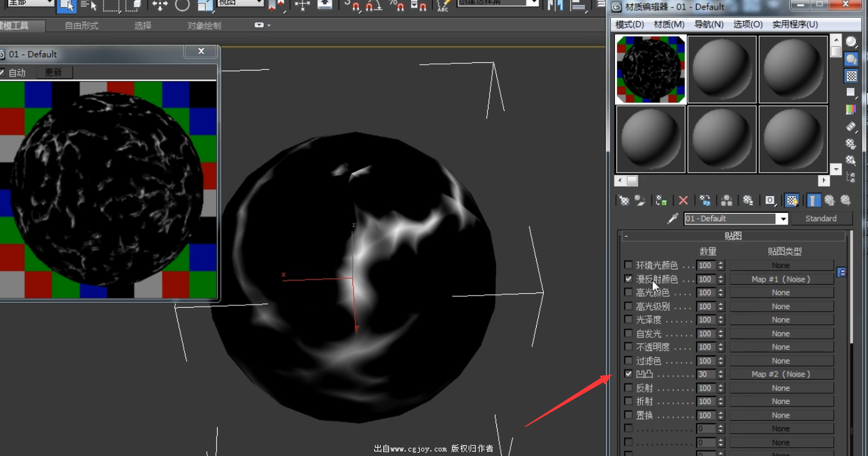
Task: Toggle 自动 checkbox in the preview window
Action: (2, 72)
